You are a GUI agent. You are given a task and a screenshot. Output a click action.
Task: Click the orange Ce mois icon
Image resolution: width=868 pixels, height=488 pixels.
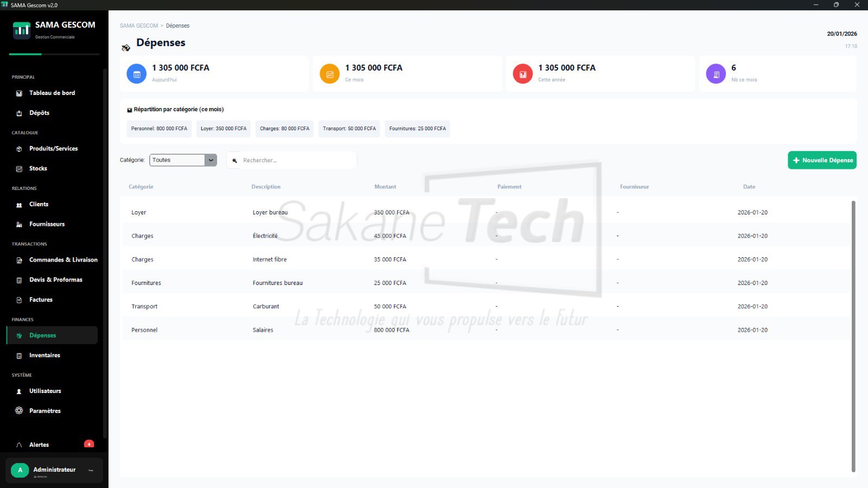tap(330, 74)
